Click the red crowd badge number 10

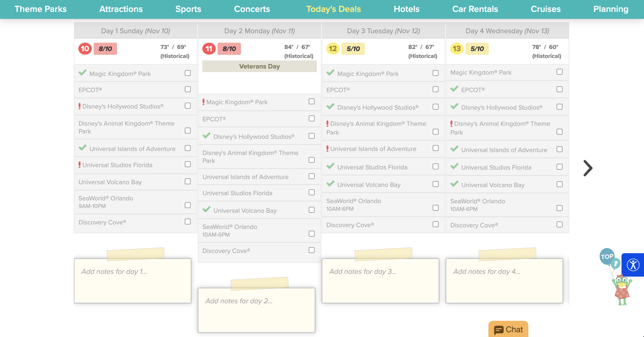(x=85, y=49)
